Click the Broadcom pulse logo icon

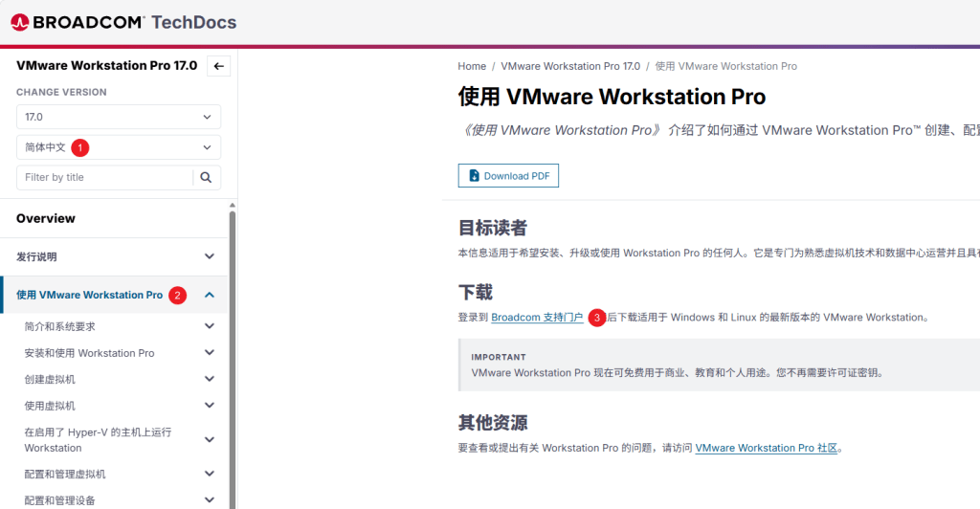point(19,22)
